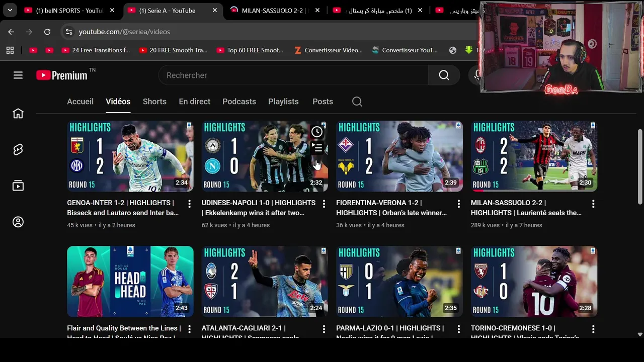The height and width of the screenshot is (362, 644).
Task: Play the Head to Head Soulé thumbnail
Action: point(130,282)
